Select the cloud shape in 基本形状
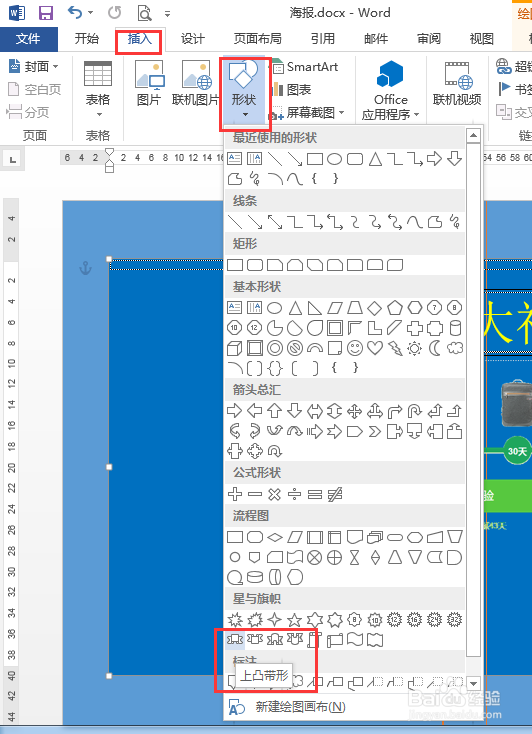 click(455, 348)
